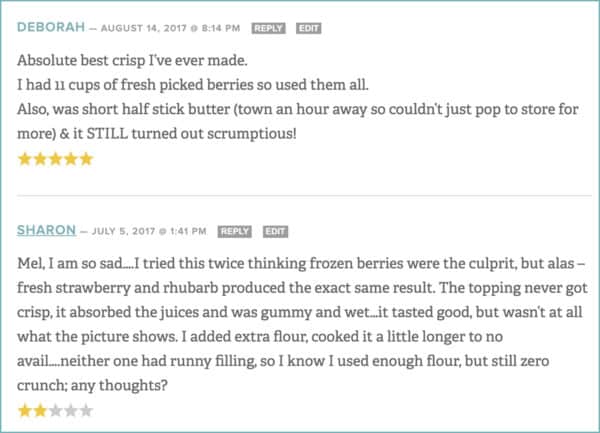The image size is (600, 433).
Task: Click second star in Deborah's rating
Action: pos(40,159)
